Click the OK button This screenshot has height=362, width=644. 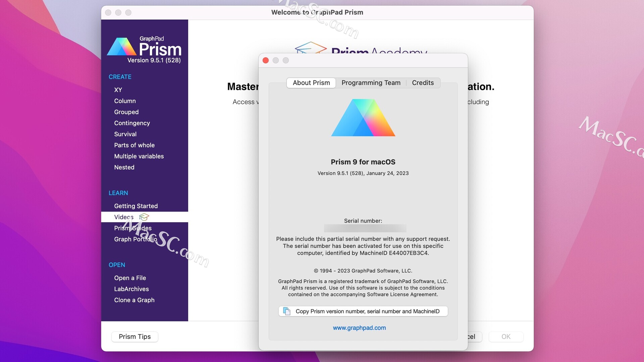[506, 337]
